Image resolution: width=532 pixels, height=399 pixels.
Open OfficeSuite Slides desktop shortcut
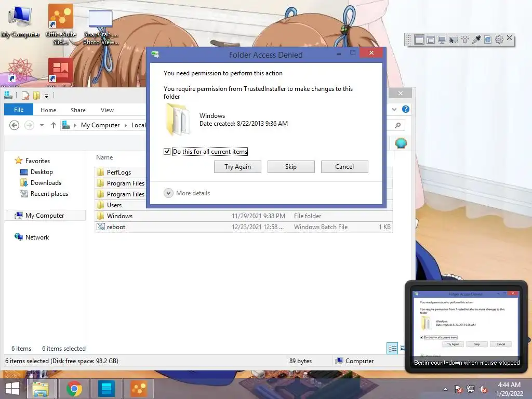61,24
